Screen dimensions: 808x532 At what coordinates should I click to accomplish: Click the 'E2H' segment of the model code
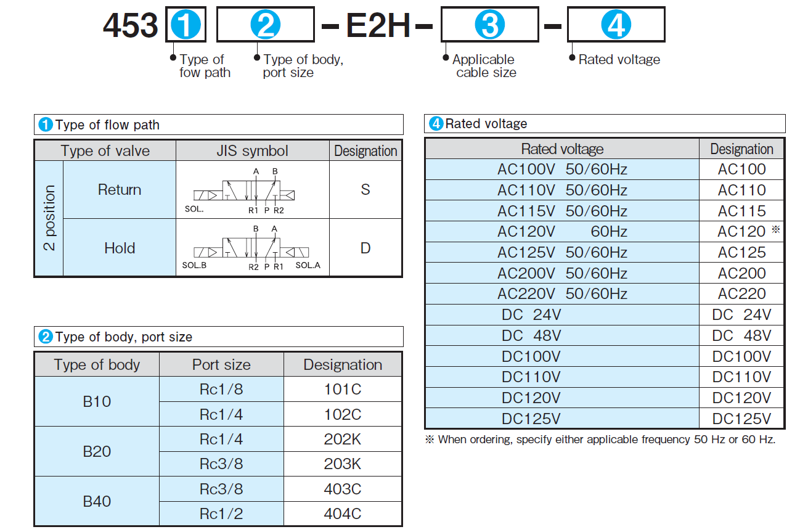378,26
